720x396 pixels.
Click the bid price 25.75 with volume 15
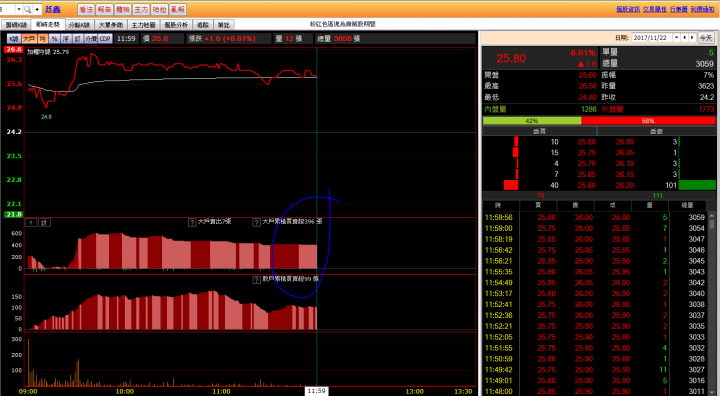[586, 153]
